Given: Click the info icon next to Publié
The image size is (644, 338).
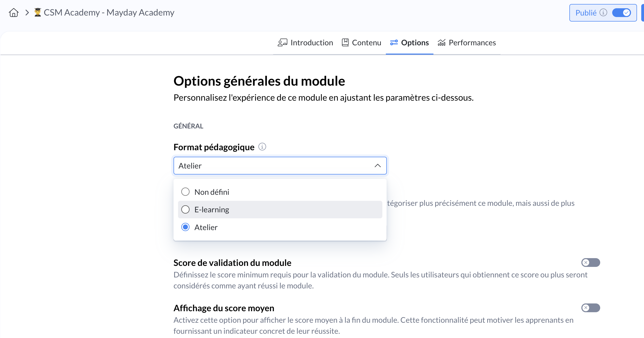Looking at the screenshot, I should 603,13.
